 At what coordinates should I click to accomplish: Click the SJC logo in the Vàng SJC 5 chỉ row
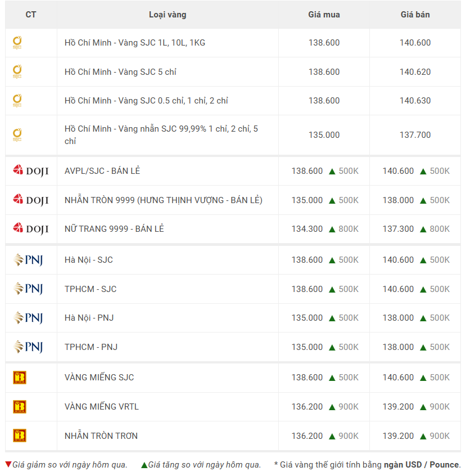17,71
